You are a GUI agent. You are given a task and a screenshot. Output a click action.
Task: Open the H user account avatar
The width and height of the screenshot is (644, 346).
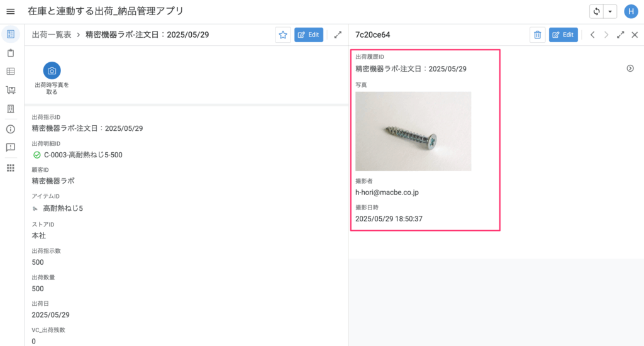coord(631,11)
